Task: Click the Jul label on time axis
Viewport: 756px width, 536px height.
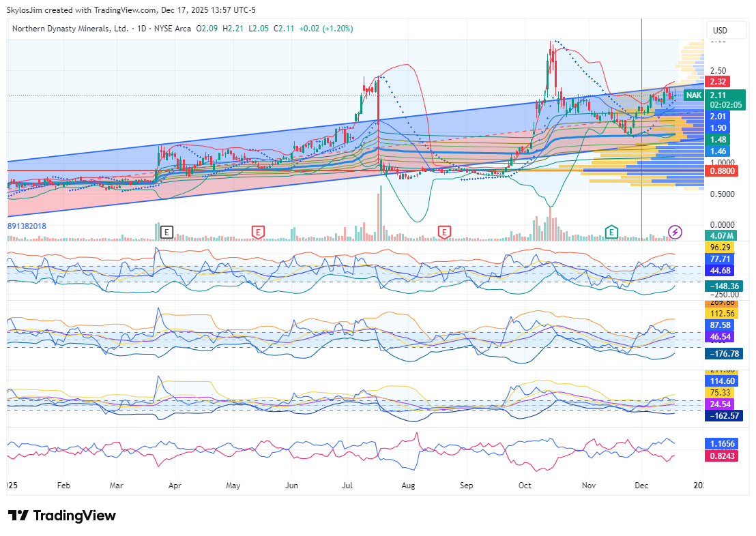Action: click(347, 486)
